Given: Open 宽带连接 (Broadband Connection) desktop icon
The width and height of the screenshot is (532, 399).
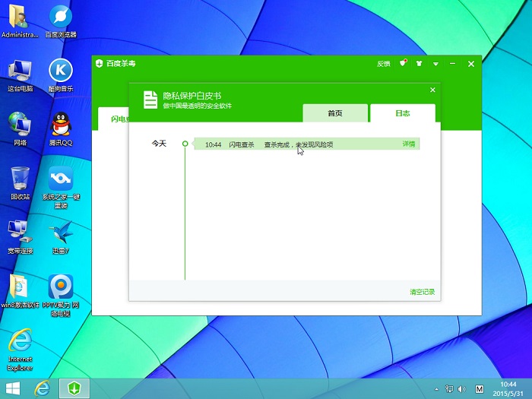Looking at the screenshot, I should [20, 237].
